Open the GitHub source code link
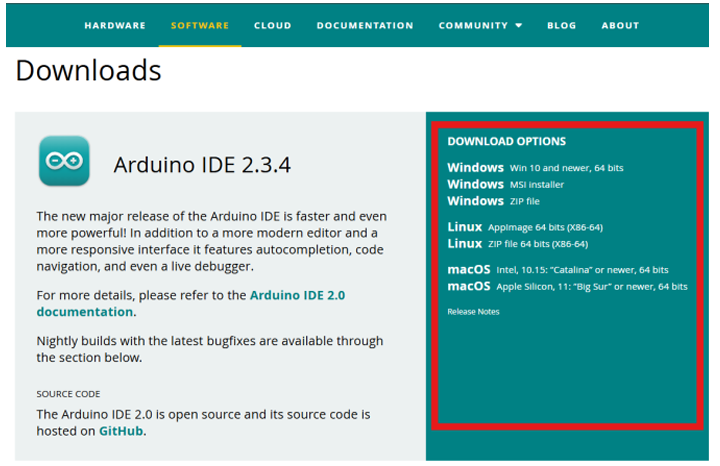 coord(121,431)
